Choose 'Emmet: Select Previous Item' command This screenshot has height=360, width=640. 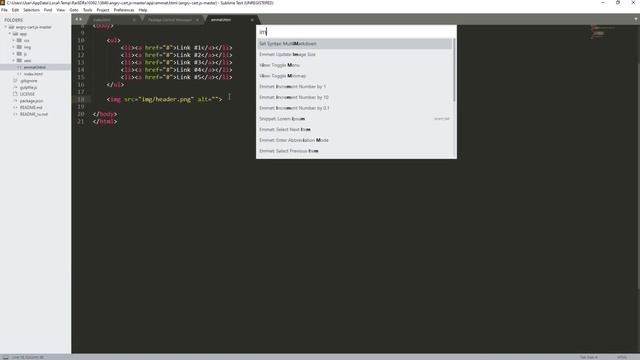point(354,151)
